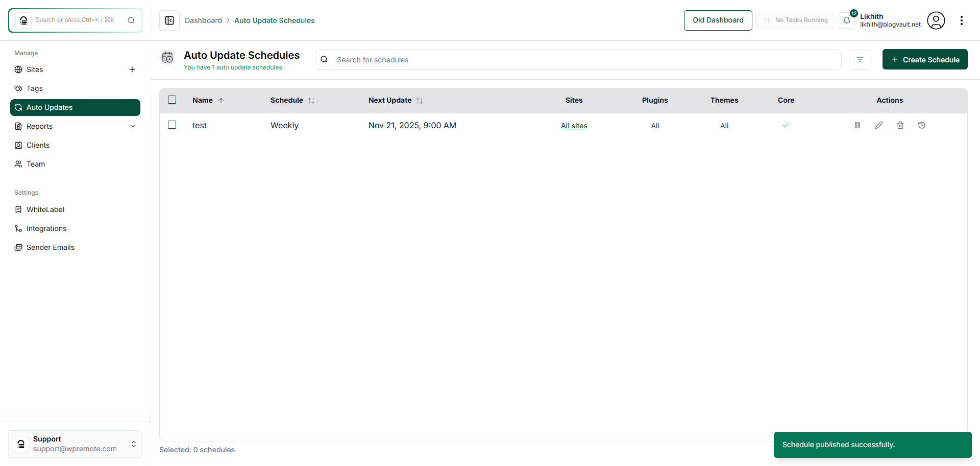This screenshot has height=466, width=980.
Task: Click the Create Schedule button
Action: coord(925,59)
